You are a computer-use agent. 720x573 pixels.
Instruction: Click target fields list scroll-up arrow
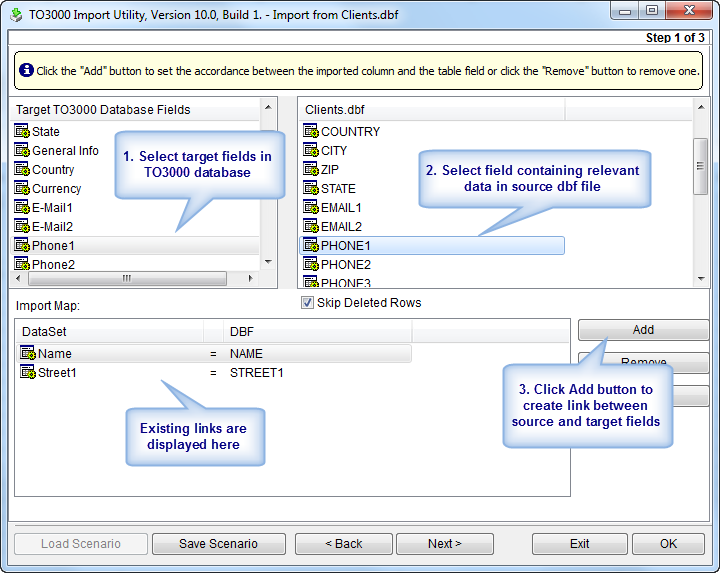click(x=269, y=107)
